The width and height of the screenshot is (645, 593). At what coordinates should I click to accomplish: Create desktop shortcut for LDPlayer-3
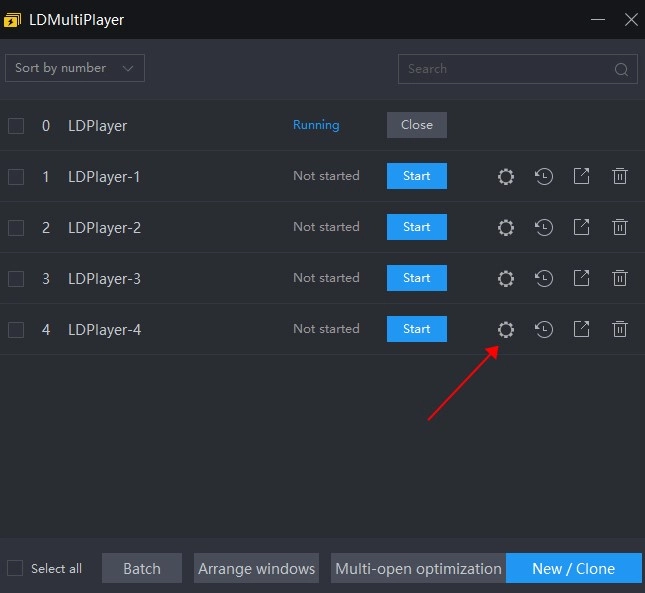click(581, 278)
